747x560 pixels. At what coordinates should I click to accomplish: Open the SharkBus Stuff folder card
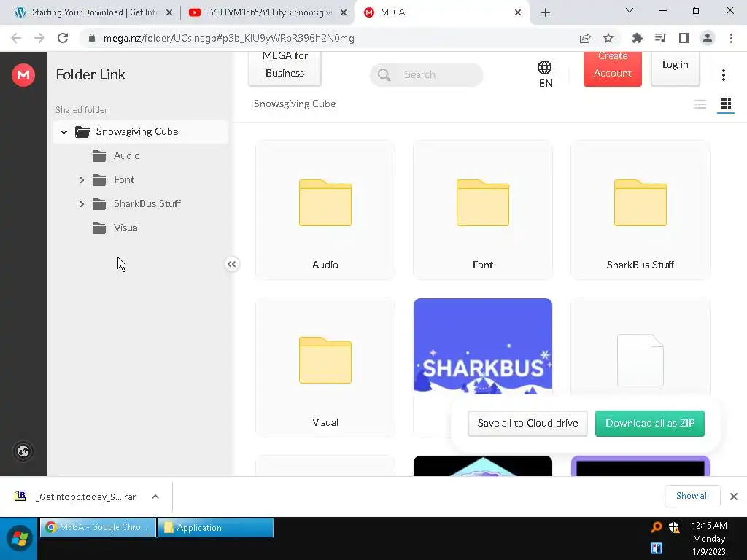(x=640, y=209)
